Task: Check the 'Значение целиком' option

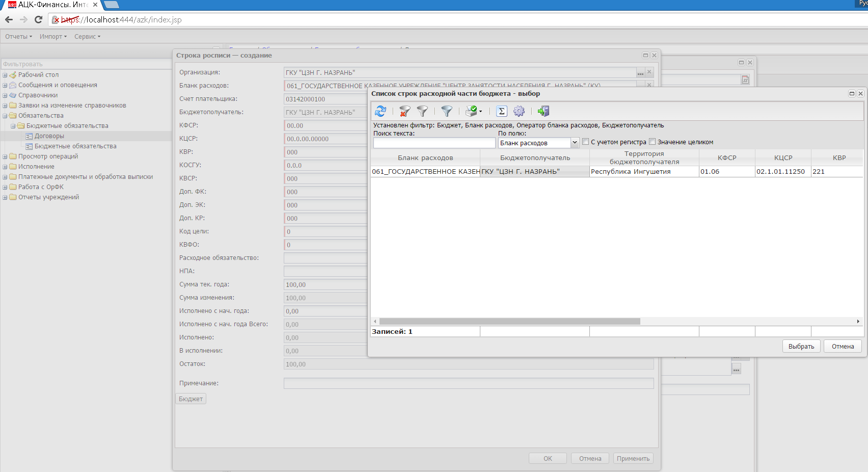Action: 653,142
